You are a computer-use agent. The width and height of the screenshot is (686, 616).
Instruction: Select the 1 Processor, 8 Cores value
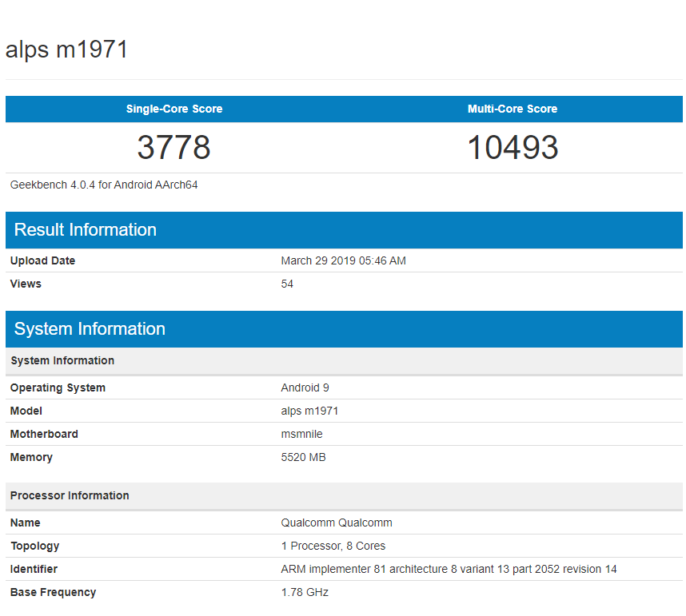click(333, 546)
